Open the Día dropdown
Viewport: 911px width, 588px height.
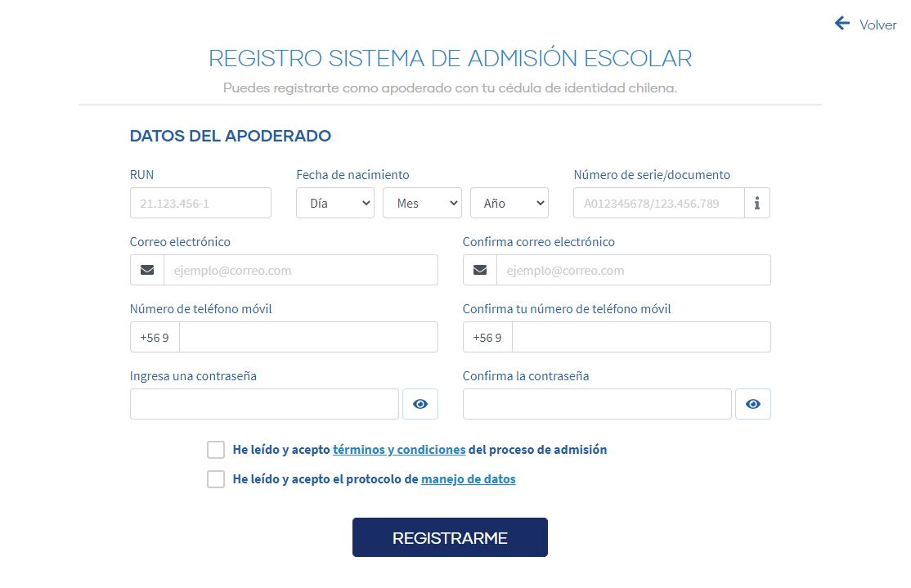pos(335,204)
